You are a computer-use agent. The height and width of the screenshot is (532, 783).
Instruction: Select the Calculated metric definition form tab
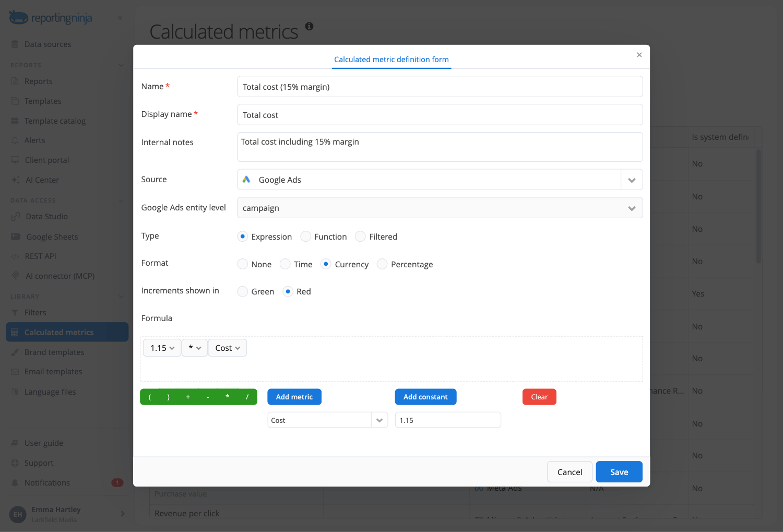pos(391,60)
